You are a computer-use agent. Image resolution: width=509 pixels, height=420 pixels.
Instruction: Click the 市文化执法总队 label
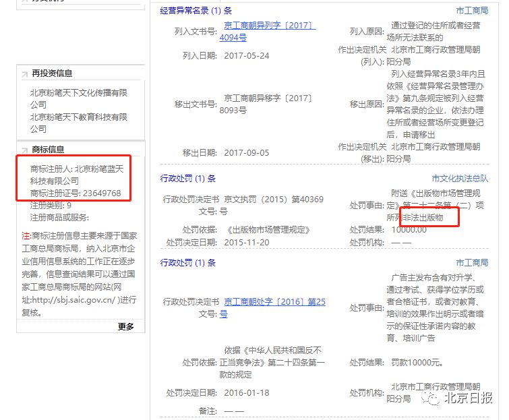click(460, 179)
